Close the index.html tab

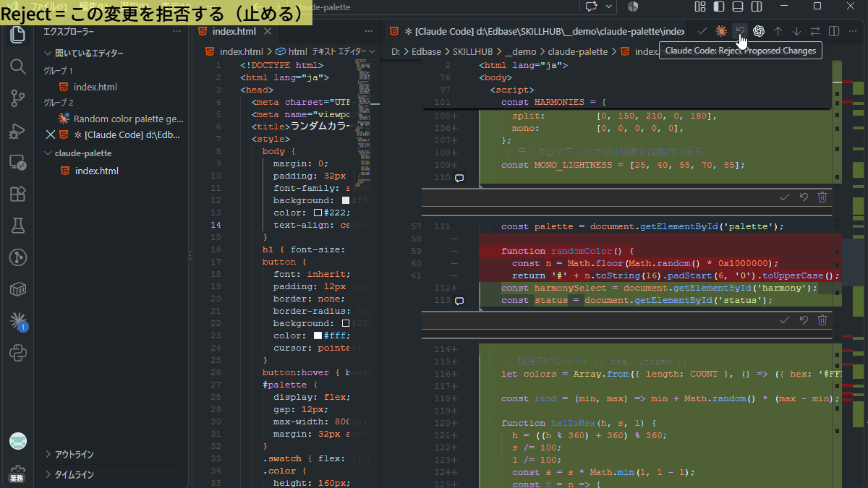(268, 32)
